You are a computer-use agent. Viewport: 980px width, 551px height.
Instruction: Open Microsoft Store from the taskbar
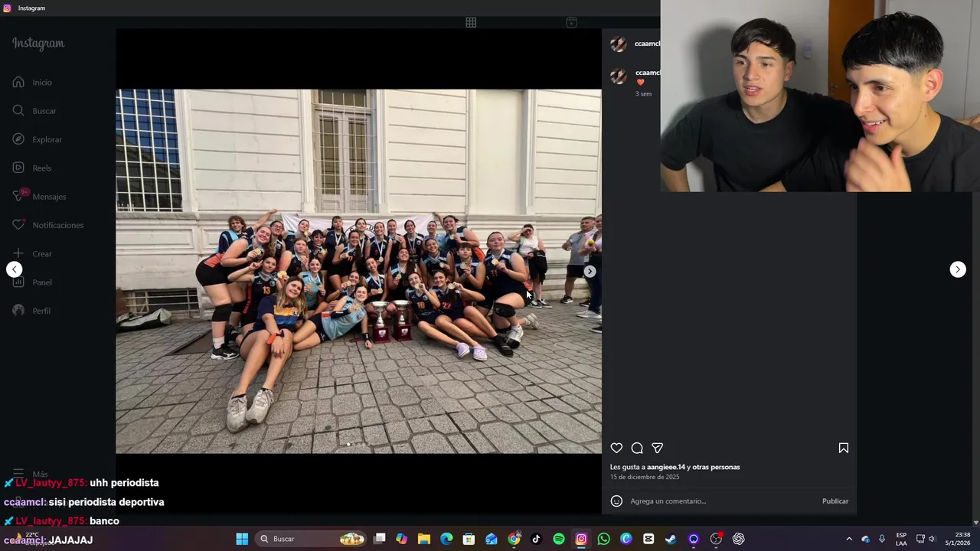(x=469, y=539)
